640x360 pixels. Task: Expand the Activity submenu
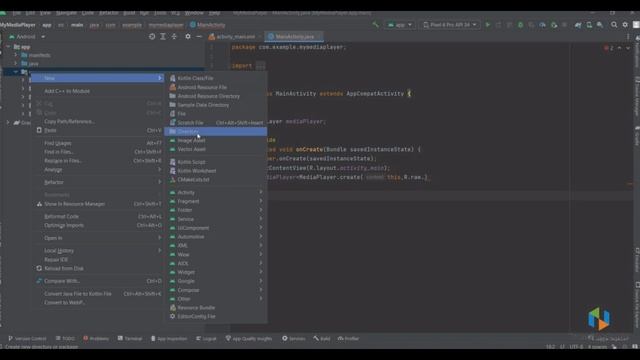coord(216,192)
